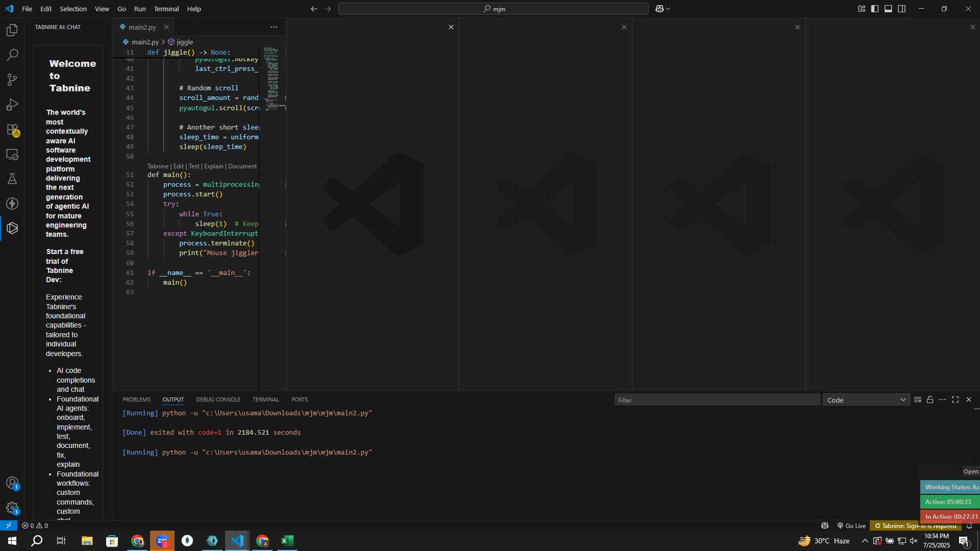Screen dimensions: 980x551
Task: Open Excel from the taskbar
Action: pyautogui.click(x=287, y=541)
